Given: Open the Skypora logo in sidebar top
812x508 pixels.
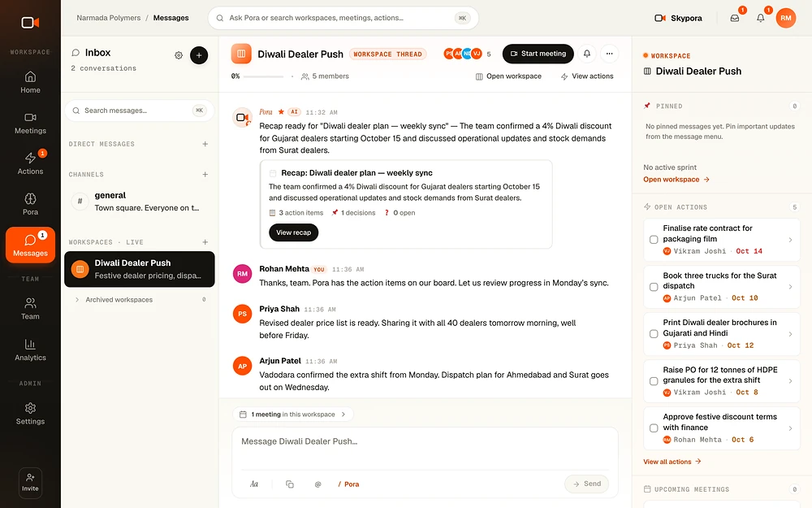Looking at the screenshot, I should [30, 22].
